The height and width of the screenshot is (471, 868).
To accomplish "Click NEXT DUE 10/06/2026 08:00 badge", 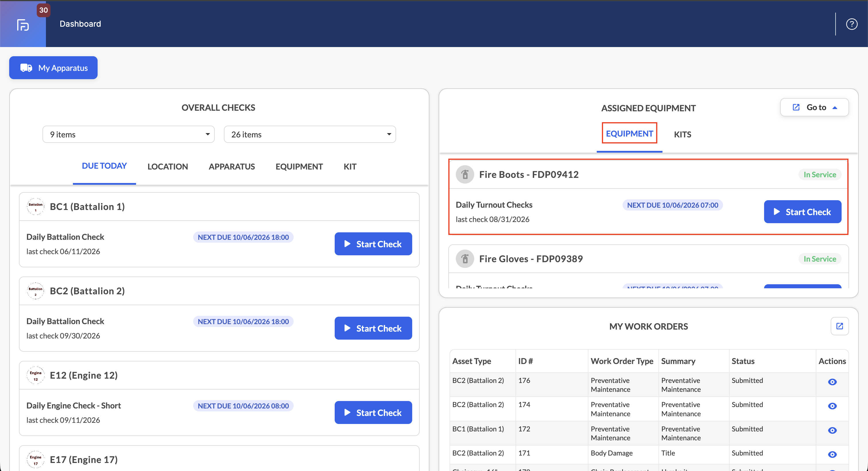I will coord(243,406).
